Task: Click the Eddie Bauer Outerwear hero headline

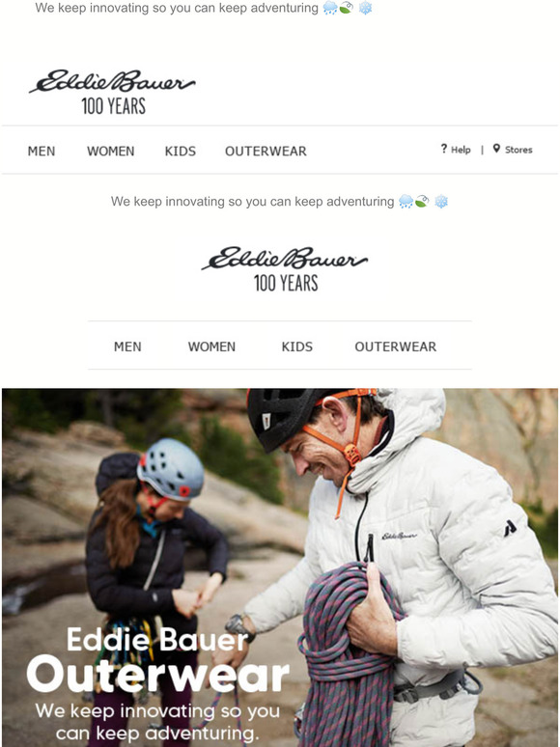Action: coord(157,660)
